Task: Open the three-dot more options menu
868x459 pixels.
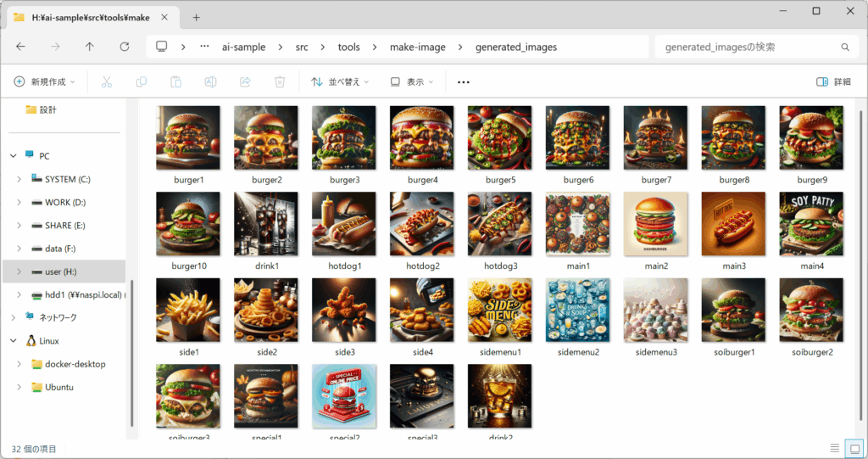Action: click(x=463, y=81)
